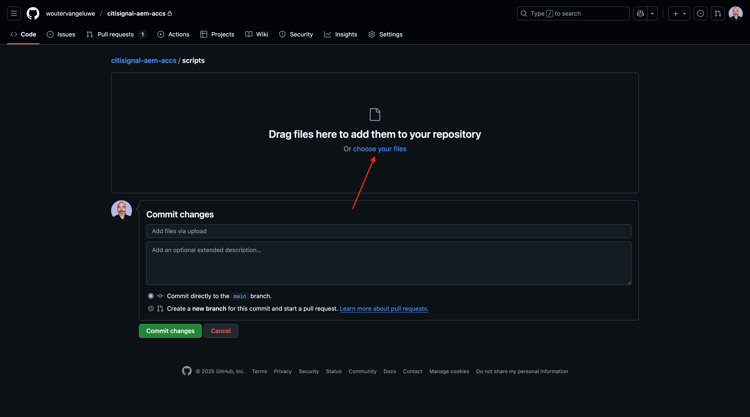Open the footer Security link

point(309,372)
